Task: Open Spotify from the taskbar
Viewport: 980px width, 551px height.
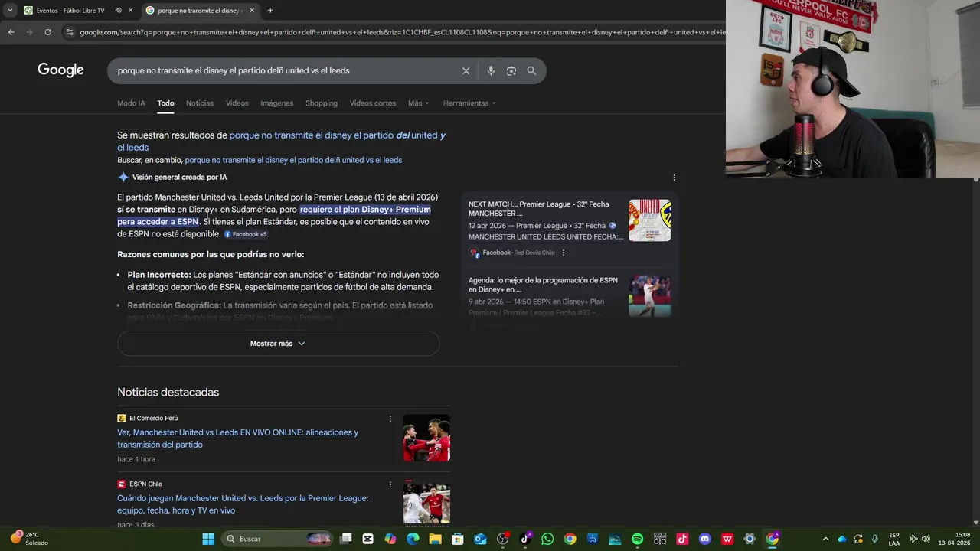Action: (637, 539)
